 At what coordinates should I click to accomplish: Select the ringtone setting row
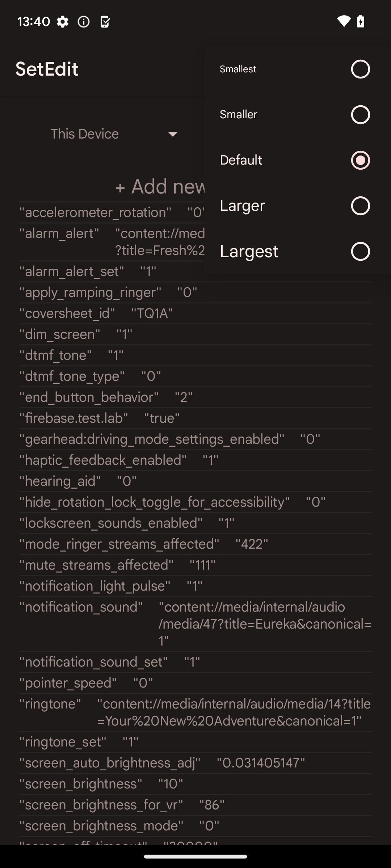(x=195, y=712)
